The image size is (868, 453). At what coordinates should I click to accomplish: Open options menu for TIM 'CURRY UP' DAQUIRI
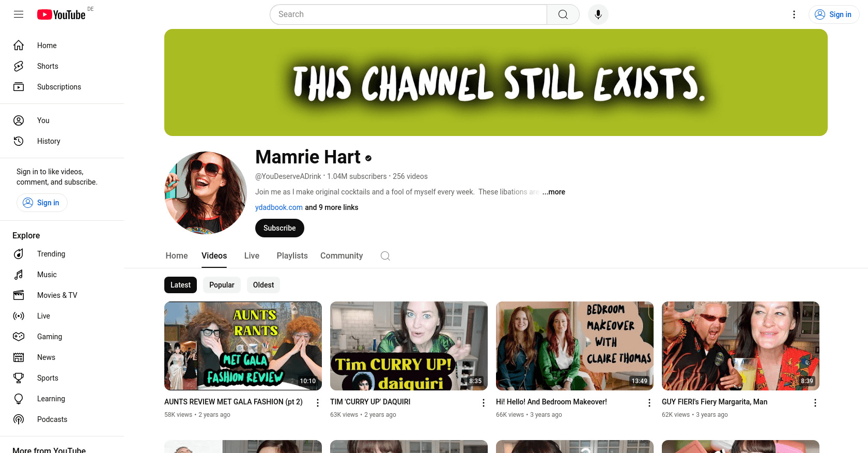coord(484,403)
